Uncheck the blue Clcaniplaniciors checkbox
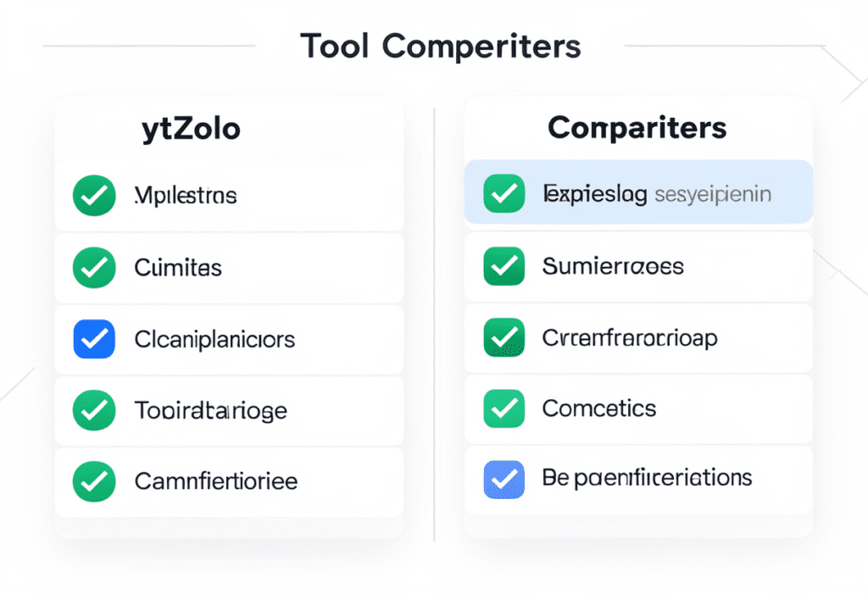The image size is (868, 594). pyautogui.click(x=94, y=340)
